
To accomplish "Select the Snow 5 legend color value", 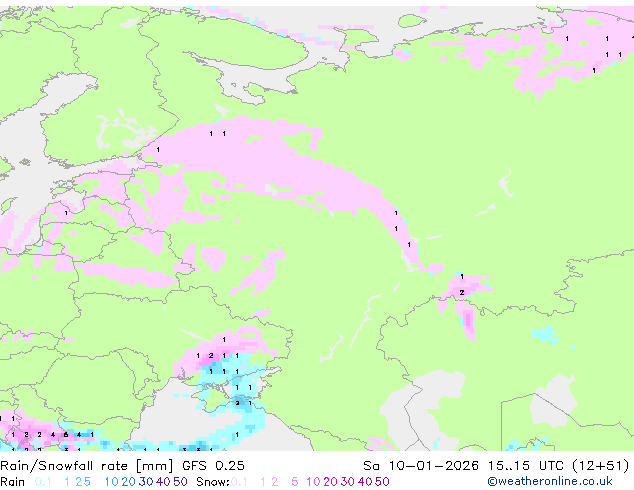I will (x=295, y=482).
